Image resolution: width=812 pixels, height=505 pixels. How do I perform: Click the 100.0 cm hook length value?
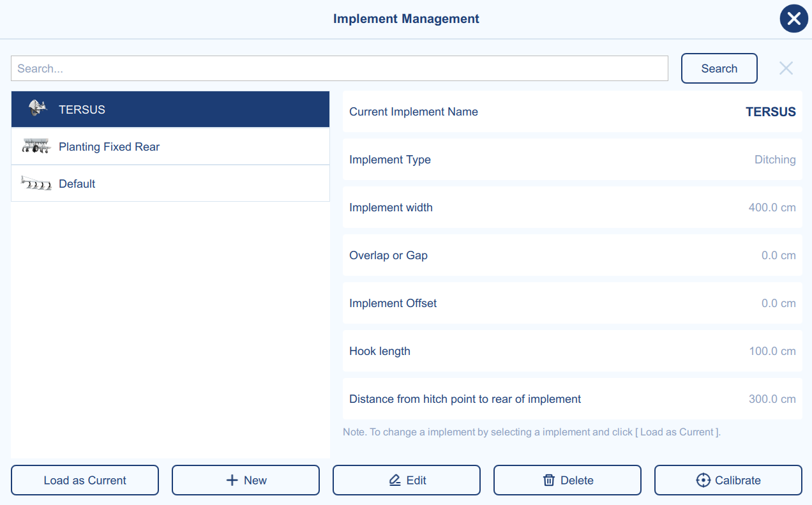[x=772, y=351]
